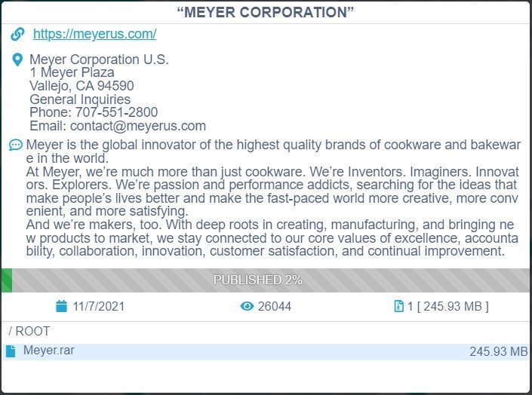The width and height of the screenshot is (532, 395).
Task: Click the location pin icon
Action: coord(17,60)
